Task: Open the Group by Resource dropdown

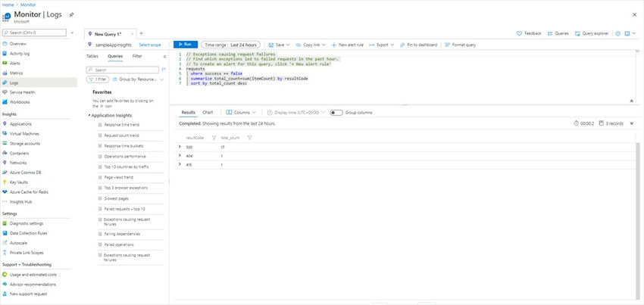Action: 138,79
